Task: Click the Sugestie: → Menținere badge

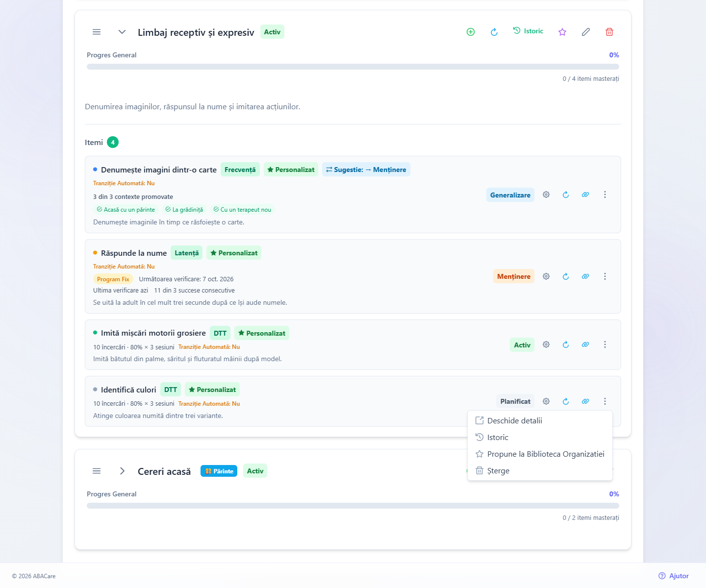Action: 366,170
